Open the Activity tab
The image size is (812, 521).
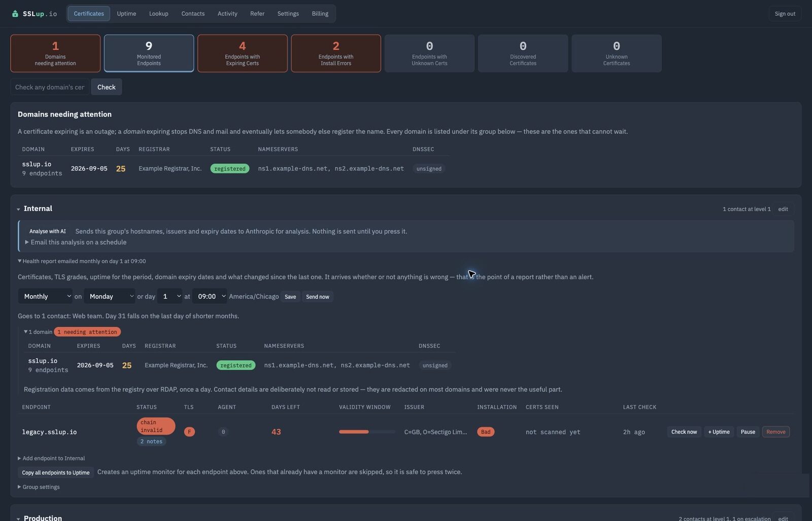click(227, 14)
